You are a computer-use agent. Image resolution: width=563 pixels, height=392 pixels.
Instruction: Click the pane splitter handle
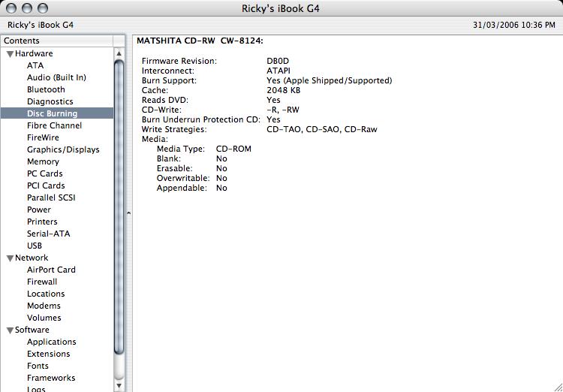128,213
